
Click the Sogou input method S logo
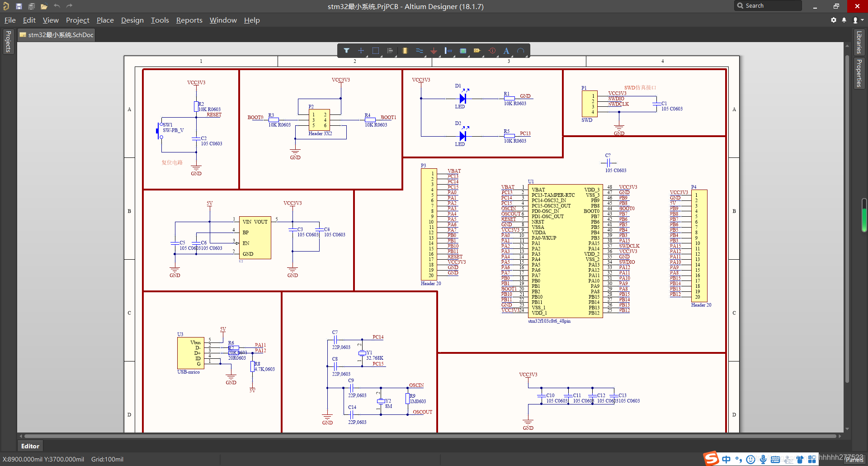tap(711, 458)
